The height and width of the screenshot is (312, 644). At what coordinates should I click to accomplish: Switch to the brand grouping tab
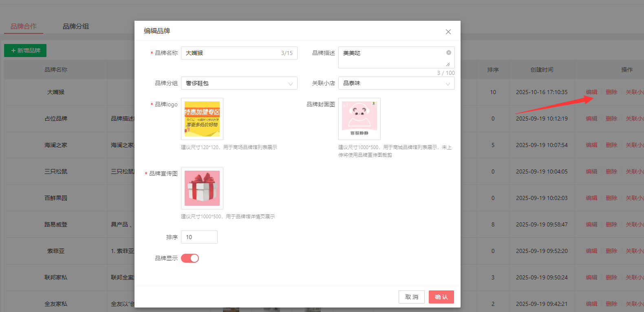(x=76, y=26)
